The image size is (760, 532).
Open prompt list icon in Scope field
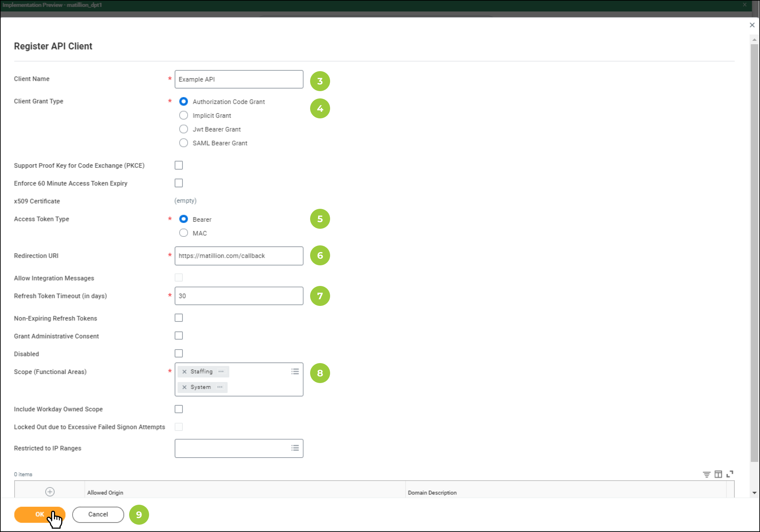coord(295,371)
